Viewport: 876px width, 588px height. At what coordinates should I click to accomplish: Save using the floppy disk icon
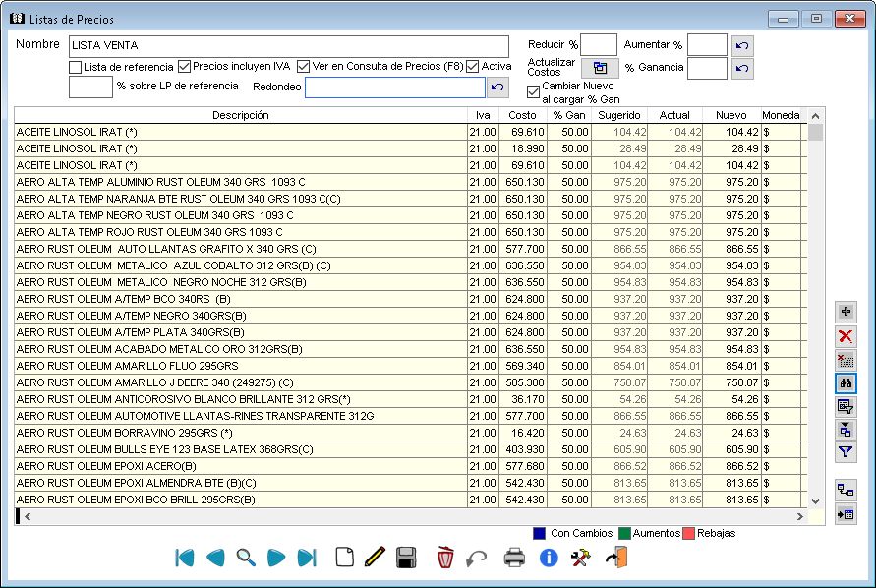(406, 558)
